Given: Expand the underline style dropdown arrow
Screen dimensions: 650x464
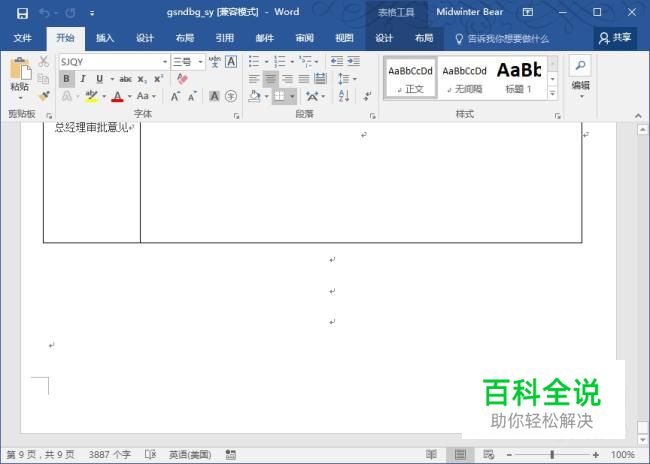Looking at the screenshot, I should click(112, 79).
